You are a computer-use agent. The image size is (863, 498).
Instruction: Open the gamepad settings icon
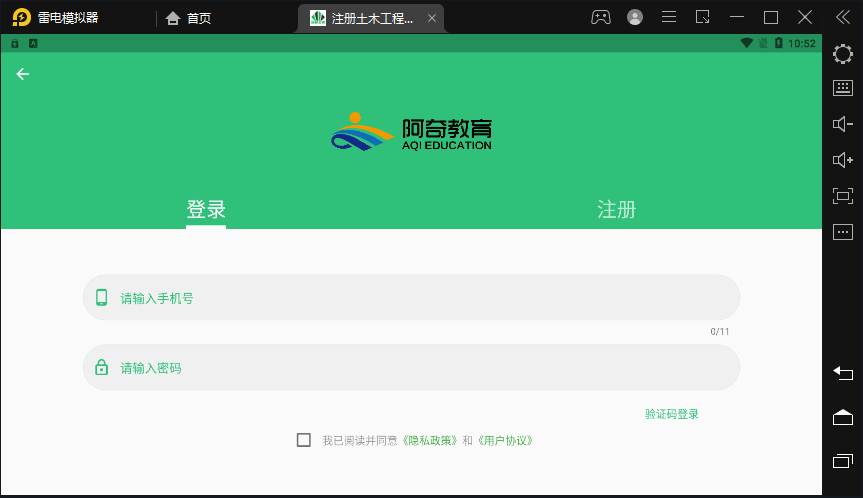[600, 17]
